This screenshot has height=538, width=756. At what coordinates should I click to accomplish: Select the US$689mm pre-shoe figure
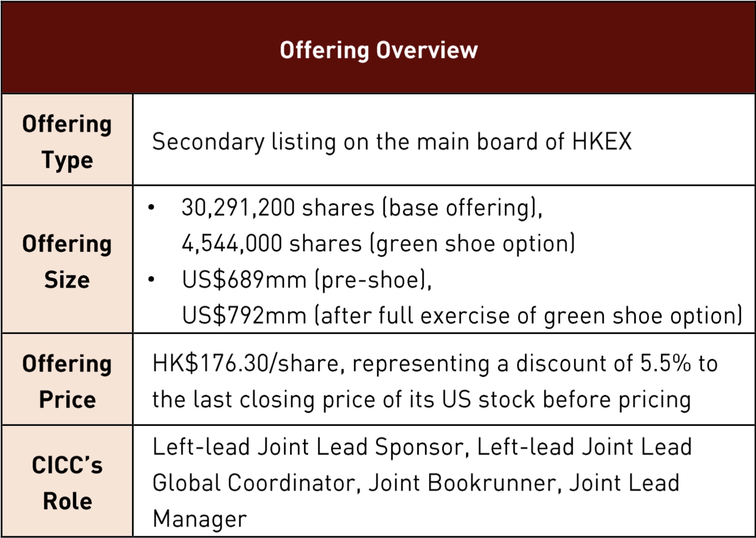pos(244,280)
